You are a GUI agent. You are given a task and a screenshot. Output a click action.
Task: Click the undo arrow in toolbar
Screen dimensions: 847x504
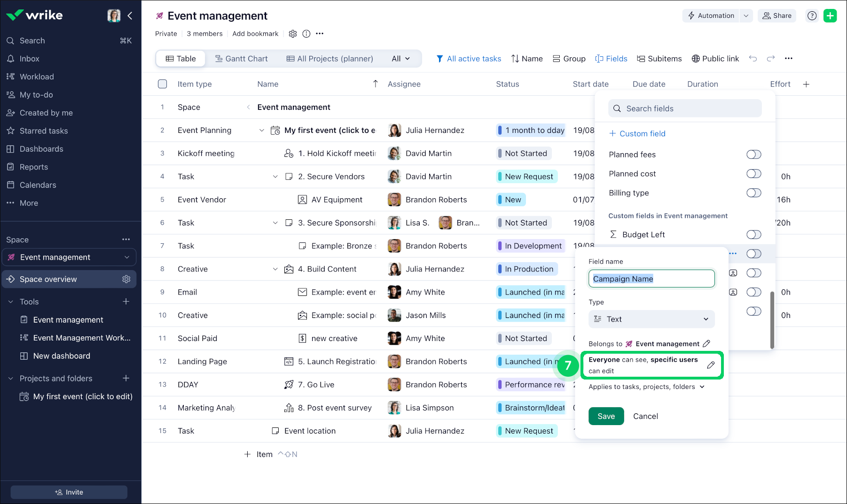point(753,59)
